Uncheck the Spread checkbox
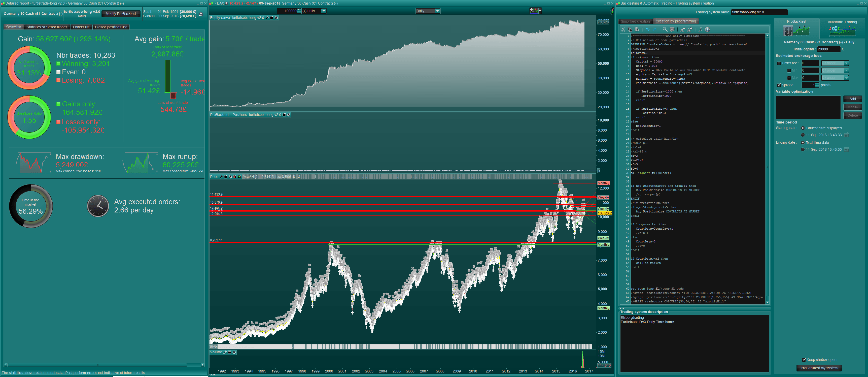Viewport: 868px width, 377px height. (779, 85)
